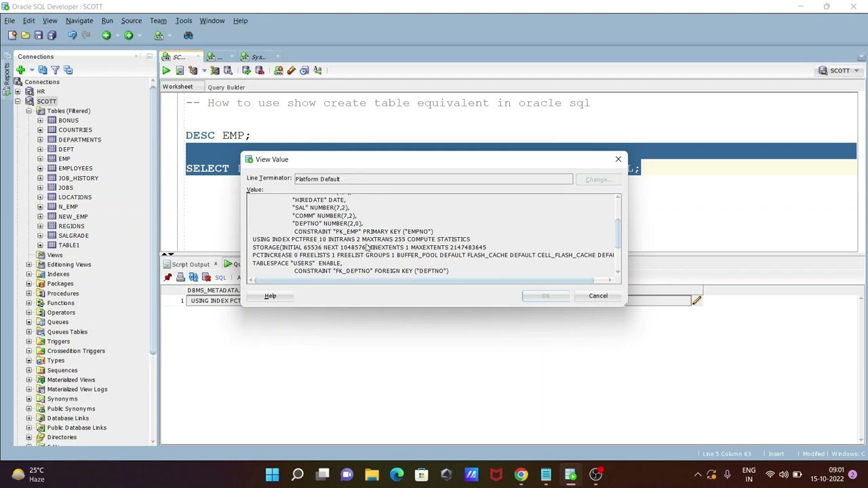The height and width of the screenshot is (488, 868).
Task: Select the SALGRADE table
Action: pyautogui.click(x=73, y=235)
